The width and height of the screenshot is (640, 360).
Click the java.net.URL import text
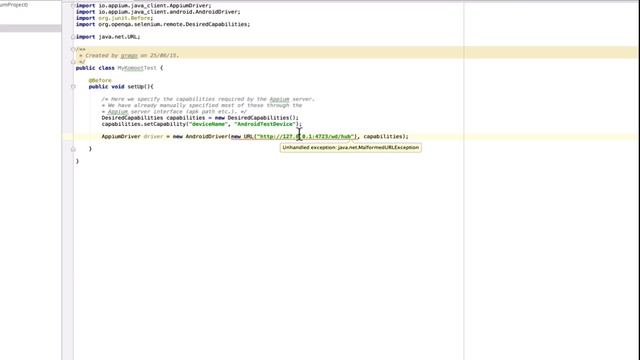pyautogui.click(x=119, y=37)
